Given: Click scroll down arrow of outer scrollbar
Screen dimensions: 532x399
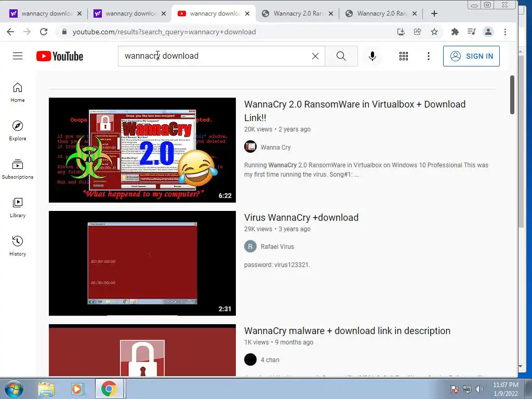Looking at the screenshot, I should click(521, 366).
